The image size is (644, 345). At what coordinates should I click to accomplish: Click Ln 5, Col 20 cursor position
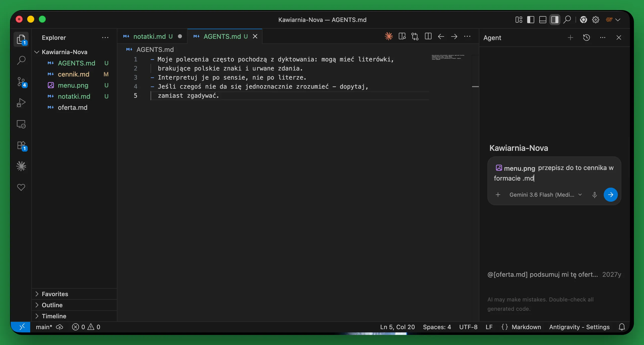point(397,327)
